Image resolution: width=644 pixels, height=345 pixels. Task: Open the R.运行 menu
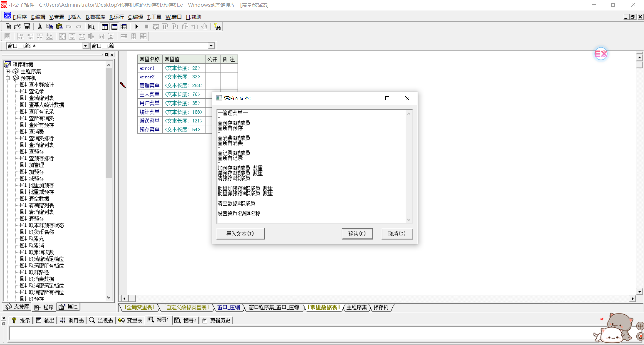(116, 17)
